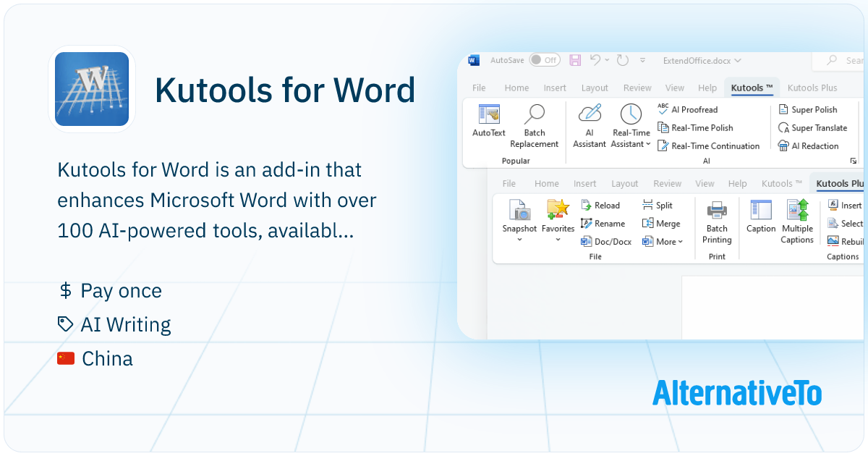Click the Save icon in title bar

(575, 60)
